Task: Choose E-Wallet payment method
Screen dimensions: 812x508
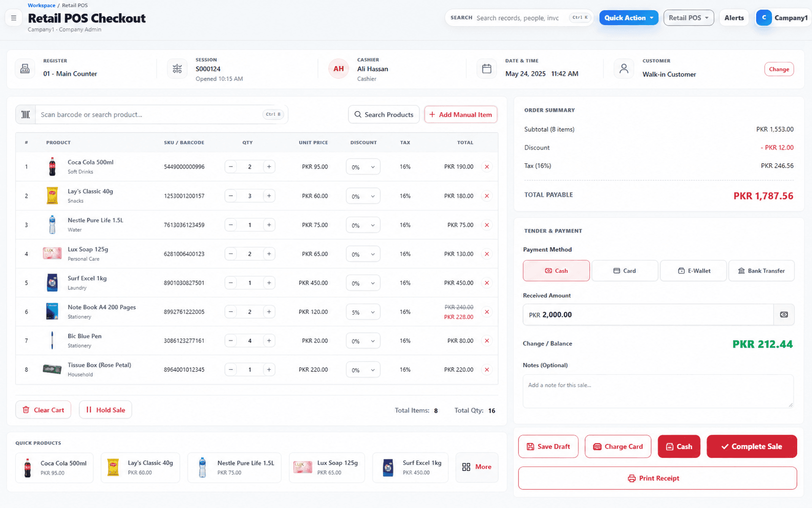Action: [x=694, y=271]
